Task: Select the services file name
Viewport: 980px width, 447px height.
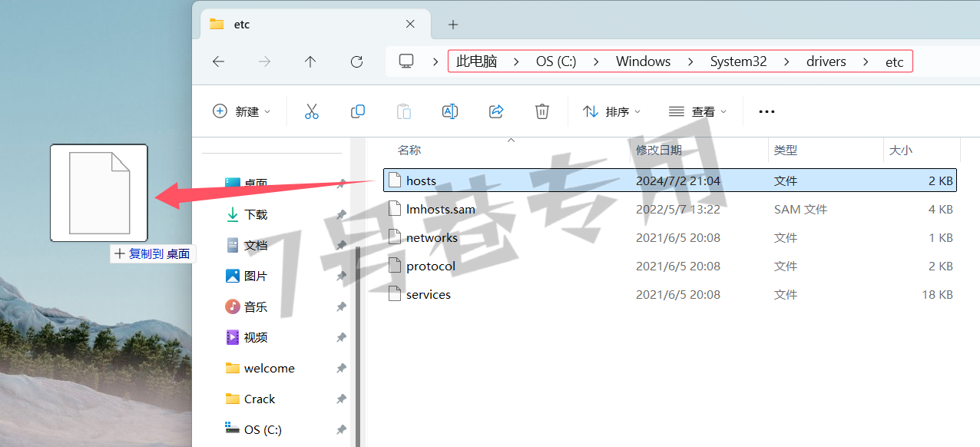Action: tap(429, 294)
